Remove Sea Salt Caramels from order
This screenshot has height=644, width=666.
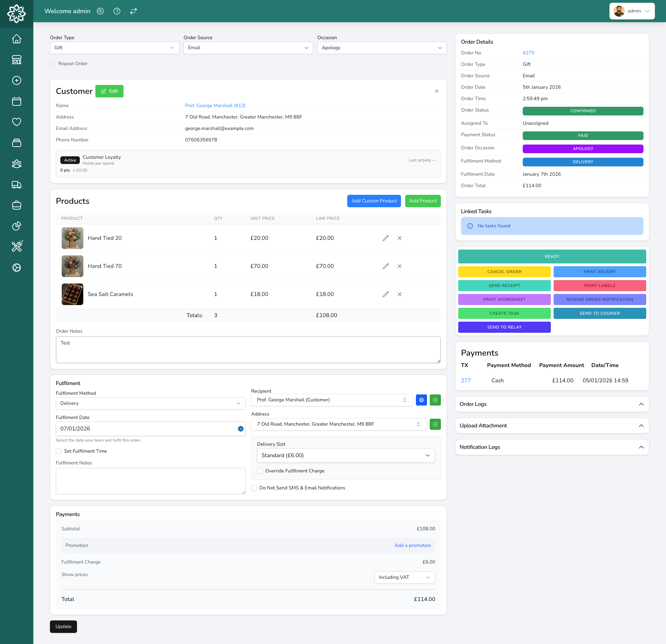(400, 294)
